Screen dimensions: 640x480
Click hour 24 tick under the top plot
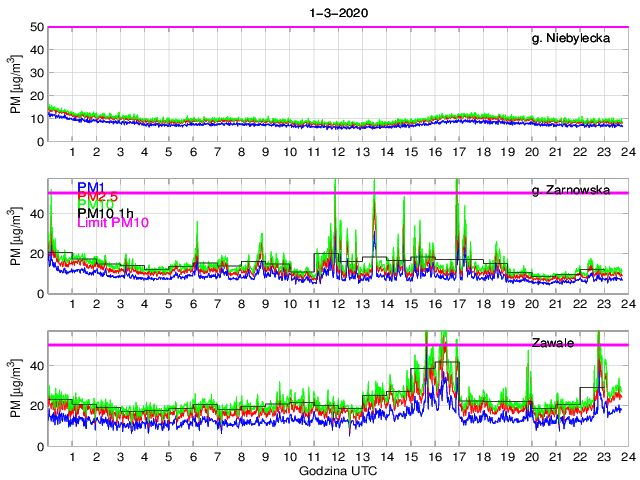pyautogui.click(x=627, y=153)
